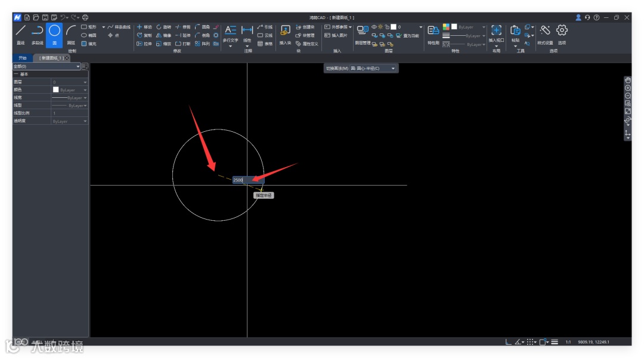Image resolution: width=644 pixels, height=358 pixels.
Task: Click the new file icon in title bar
Action: pos(27,17)
